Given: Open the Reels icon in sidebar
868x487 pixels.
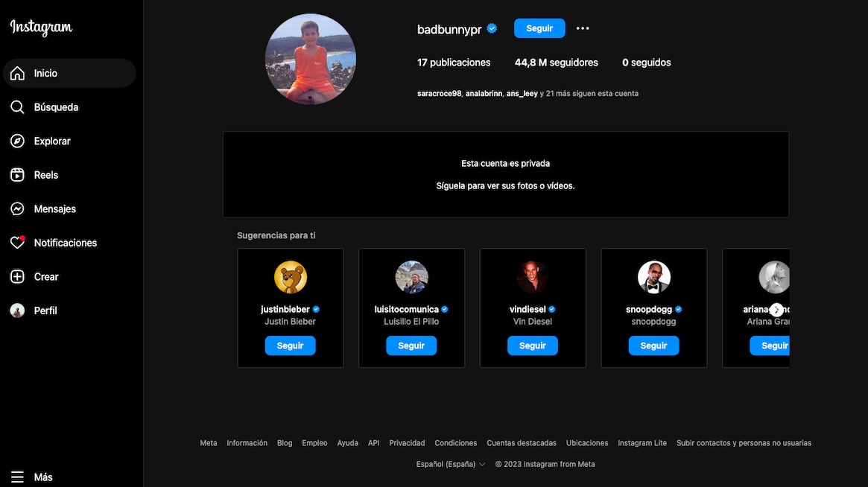Looking at the screenshot, I should pyautogui.click(x=17, y=175).
